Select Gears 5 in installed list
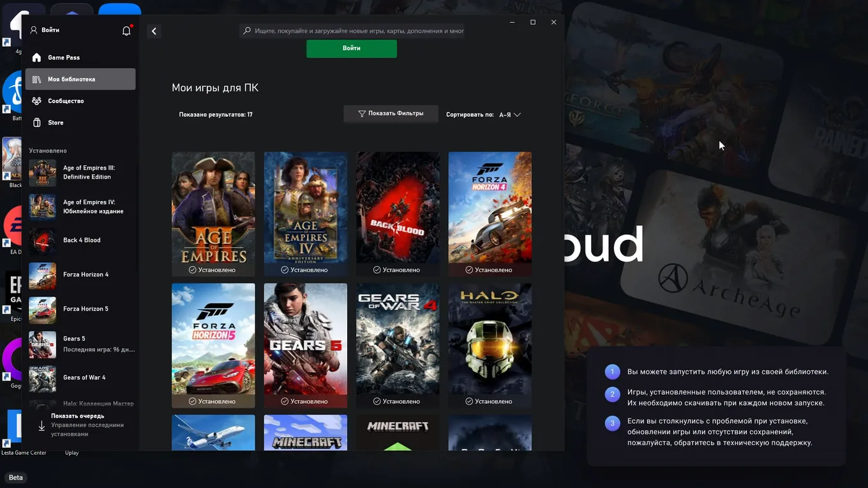 coord(74,339)
